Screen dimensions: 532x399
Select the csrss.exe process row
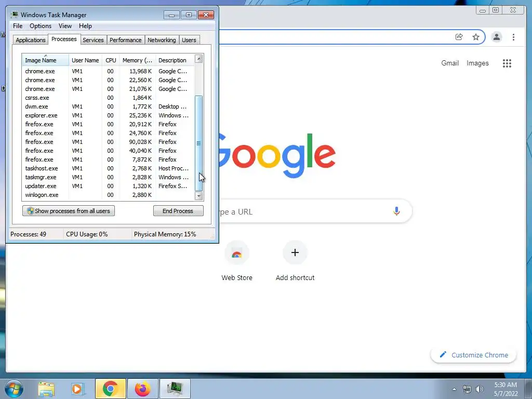108,98
